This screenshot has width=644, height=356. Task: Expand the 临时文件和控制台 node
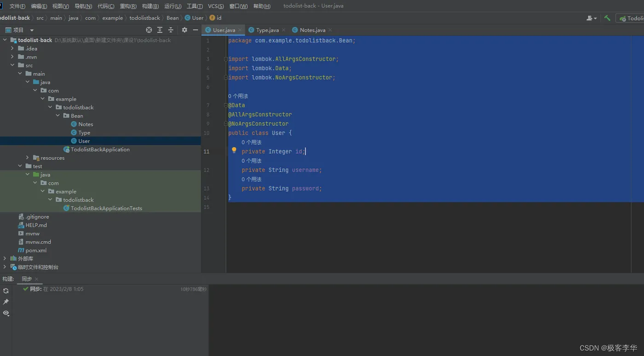5,267
